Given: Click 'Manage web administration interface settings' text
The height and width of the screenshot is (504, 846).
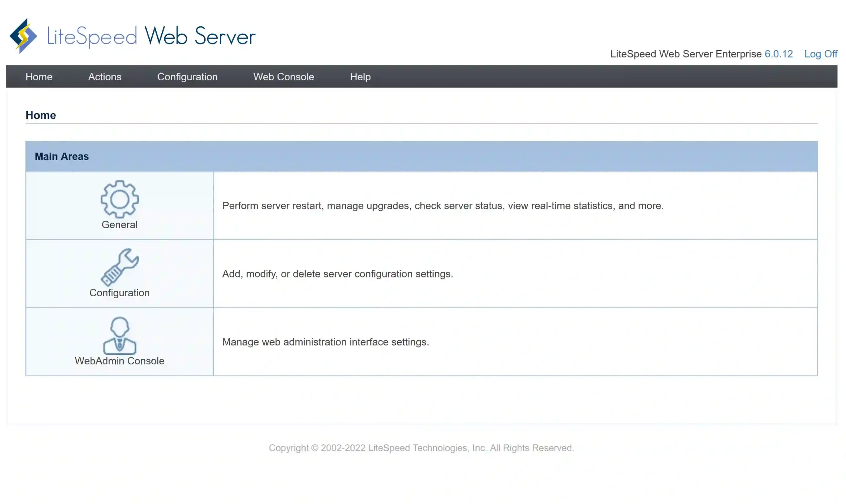Looking at the screenshot, I should click(x=326, y=342).
